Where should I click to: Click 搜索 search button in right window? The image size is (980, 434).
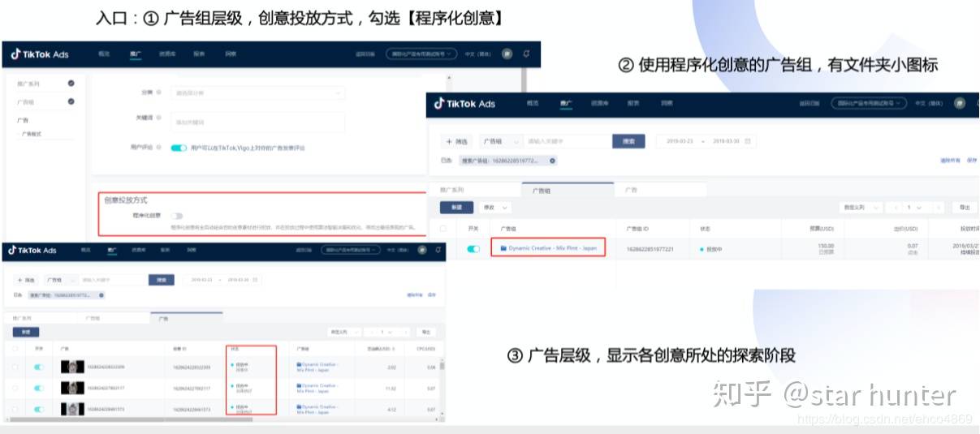point(628,141)
